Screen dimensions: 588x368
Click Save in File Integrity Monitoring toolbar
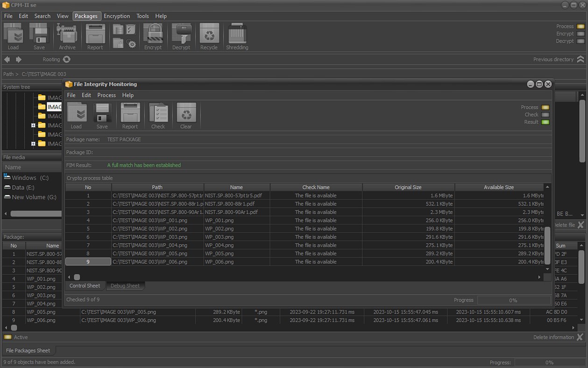pos(102,116)
